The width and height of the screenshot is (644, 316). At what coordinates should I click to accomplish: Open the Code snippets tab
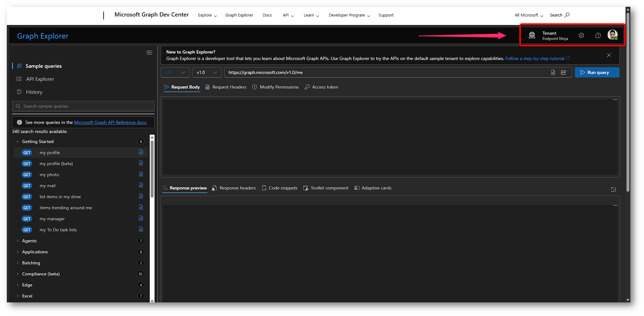pos(279,188)
